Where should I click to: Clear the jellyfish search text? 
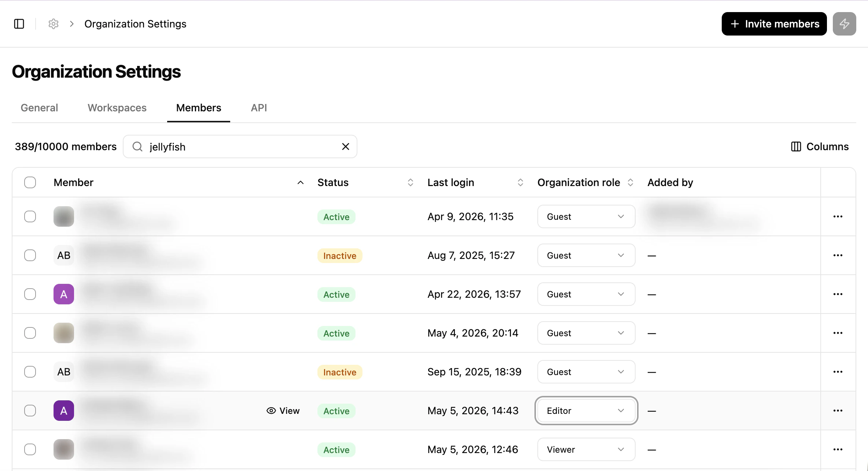pos(345,147)
